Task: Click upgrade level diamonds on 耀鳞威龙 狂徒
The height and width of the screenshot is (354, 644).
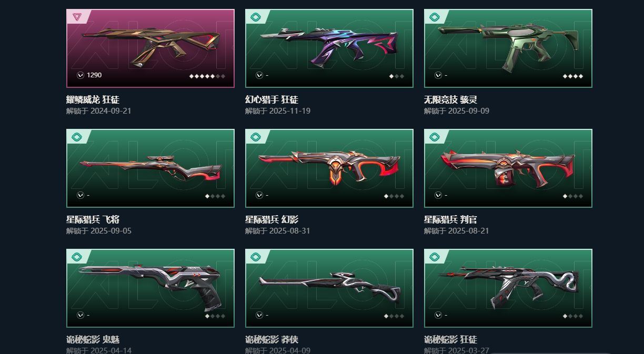Action: click(207, 76)
